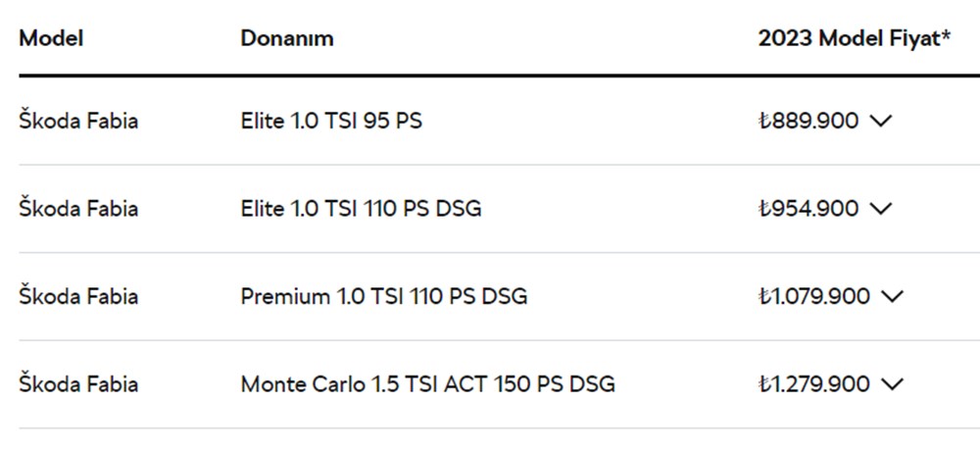Click Škoda Fabia in the Elite 110 PS row
This screenshot has width=980, height=453.
point(78,209)
